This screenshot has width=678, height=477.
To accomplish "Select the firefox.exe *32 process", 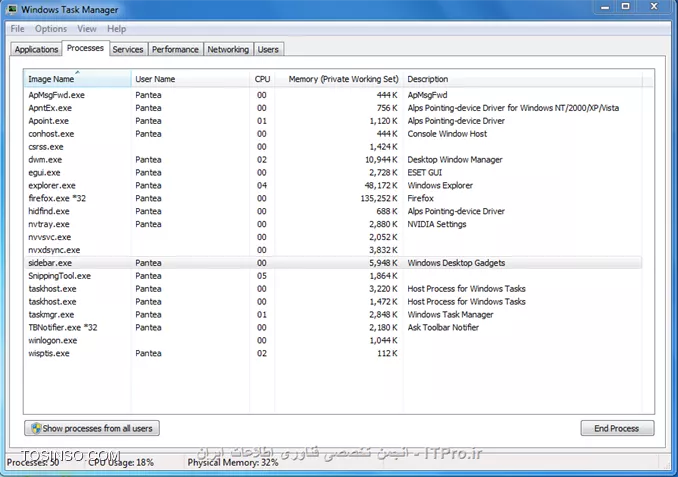I will (x=333, y=198).
